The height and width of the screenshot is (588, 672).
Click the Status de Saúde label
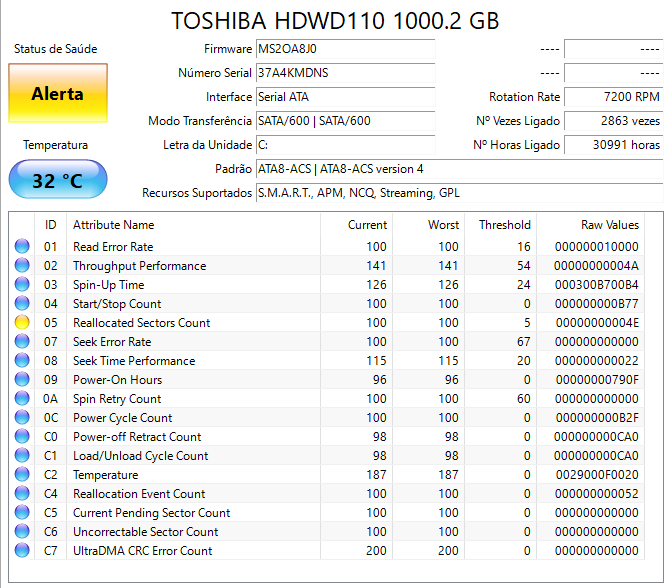(56, 49)
